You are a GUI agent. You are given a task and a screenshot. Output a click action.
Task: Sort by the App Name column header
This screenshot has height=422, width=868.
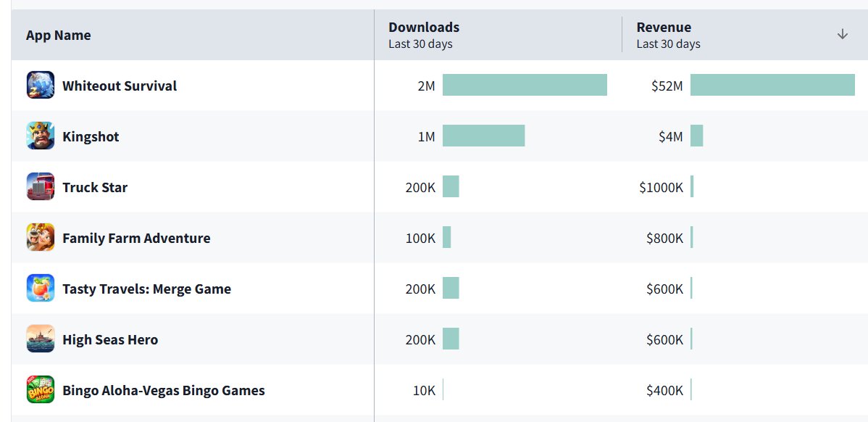tap(59, 36)
